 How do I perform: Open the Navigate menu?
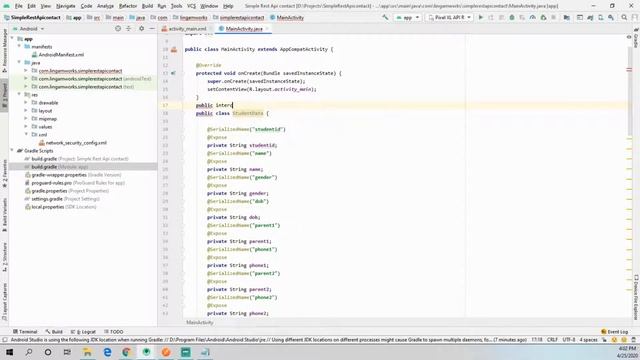(x=66, y=6)
